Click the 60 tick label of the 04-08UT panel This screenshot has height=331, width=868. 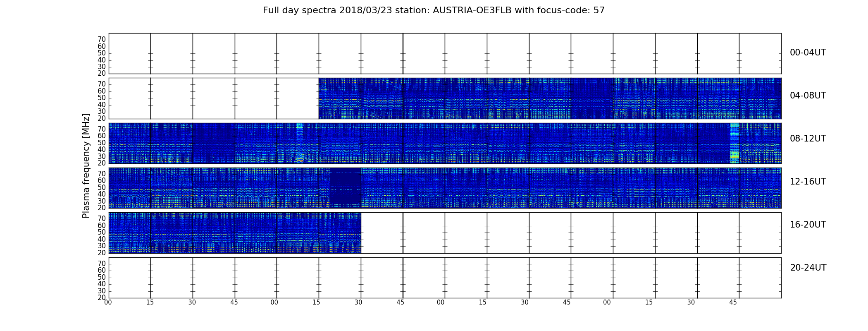(102, 91)
